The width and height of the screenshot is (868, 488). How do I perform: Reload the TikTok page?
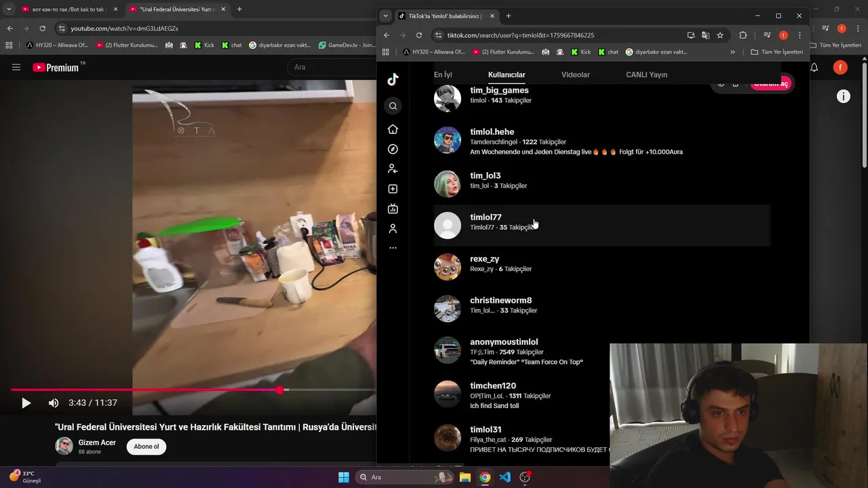point(419,35)
